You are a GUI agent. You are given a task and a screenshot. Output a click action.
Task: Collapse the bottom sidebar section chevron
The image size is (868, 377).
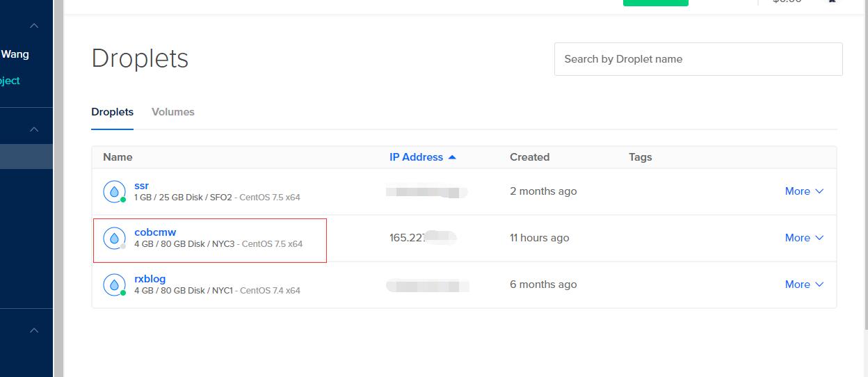(x=34, y=330)
